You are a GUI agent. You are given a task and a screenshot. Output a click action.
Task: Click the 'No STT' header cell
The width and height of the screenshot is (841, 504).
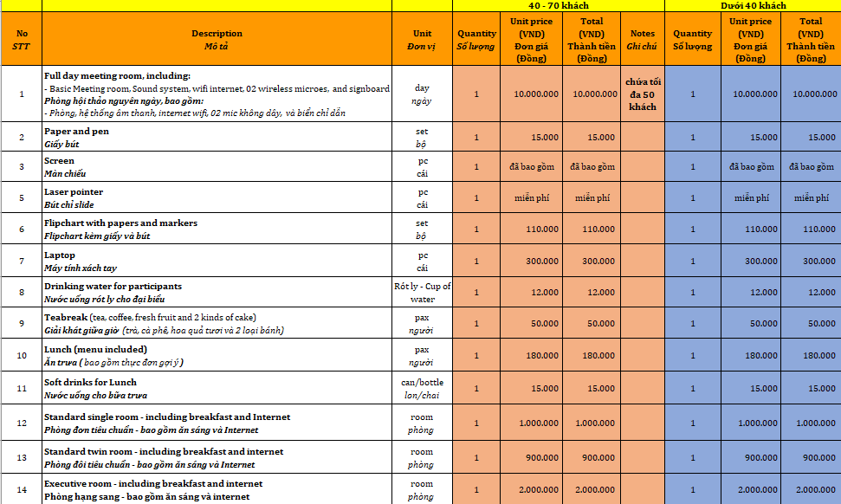click(22, 39)
